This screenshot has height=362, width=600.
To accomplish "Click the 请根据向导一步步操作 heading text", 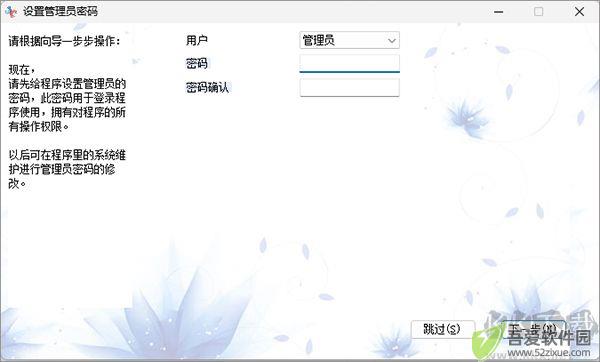I will (64, 41).
